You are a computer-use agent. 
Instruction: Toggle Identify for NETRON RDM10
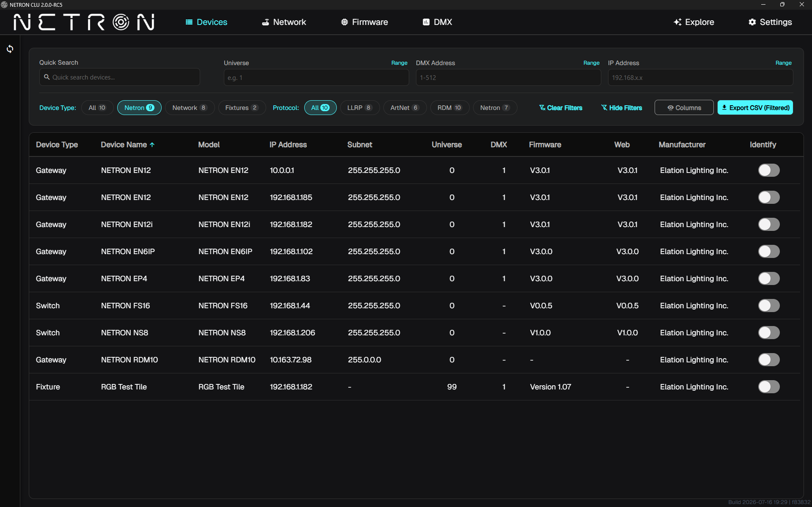[x=769, y=360]
